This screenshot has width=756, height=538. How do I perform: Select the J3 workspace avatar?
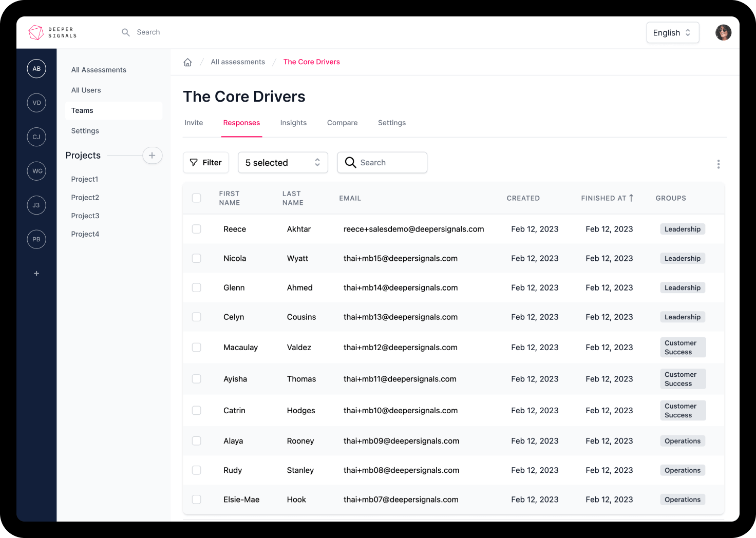36,205
